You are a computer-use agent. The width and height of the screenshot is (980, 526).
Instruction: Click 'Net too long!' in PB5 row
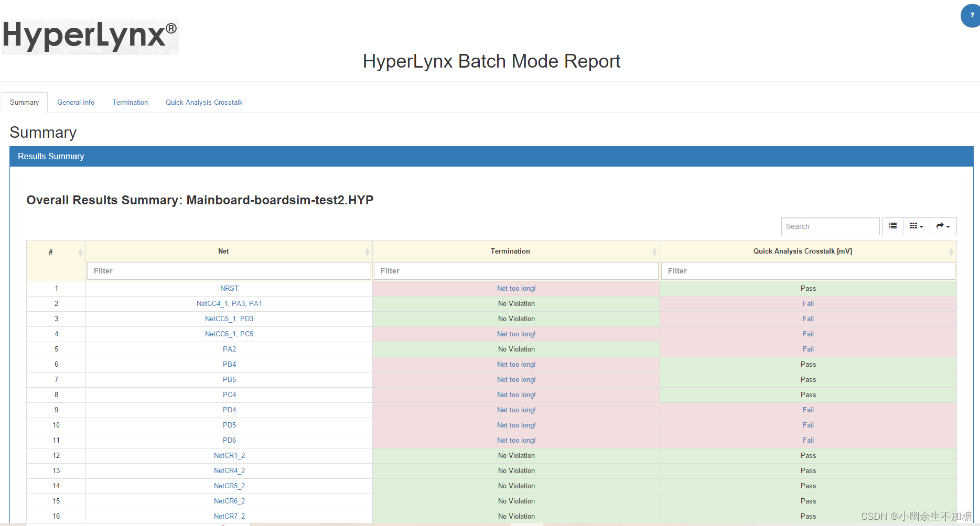516,379
